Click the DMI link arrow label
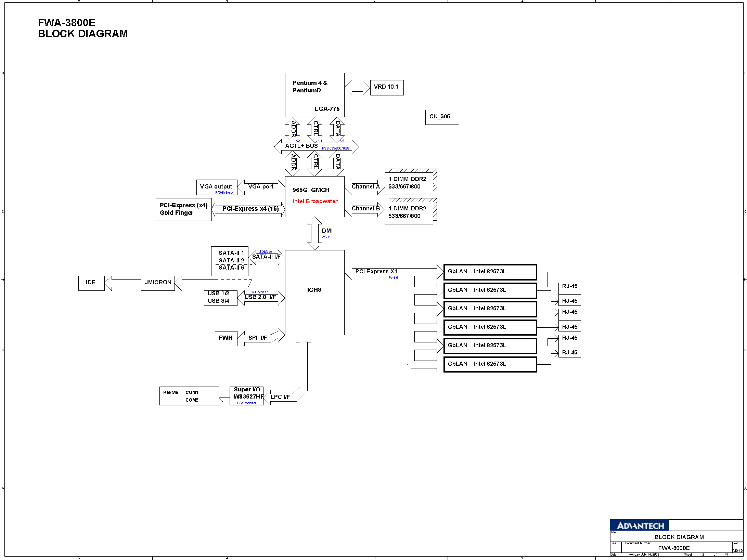This screenshot has height=560, width=747. coord(327,231)
